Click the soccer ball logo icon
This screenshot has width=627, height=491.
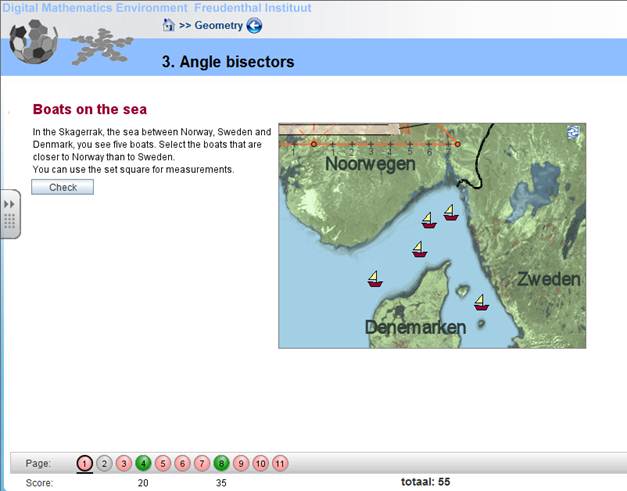(x=33, y=41)
